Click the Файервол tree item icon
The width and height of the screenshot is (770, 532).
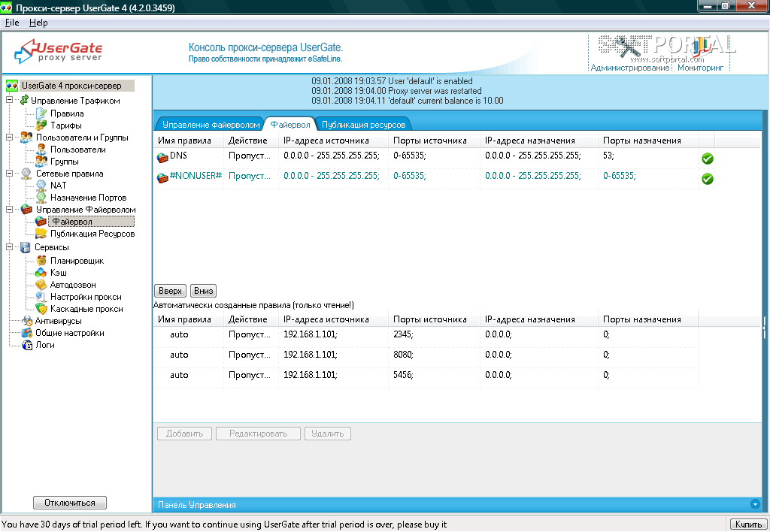pyautogui.click(x=42, y=222)
